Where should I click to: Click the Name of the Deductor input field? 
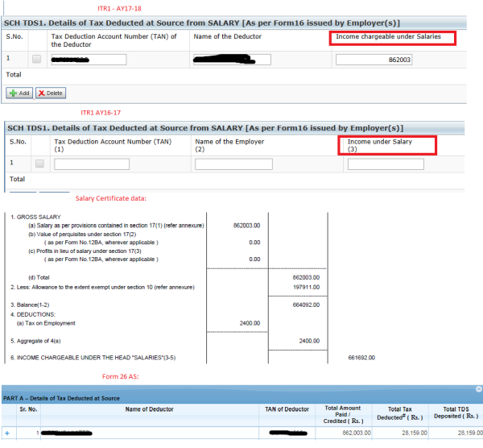coord(230,60)
